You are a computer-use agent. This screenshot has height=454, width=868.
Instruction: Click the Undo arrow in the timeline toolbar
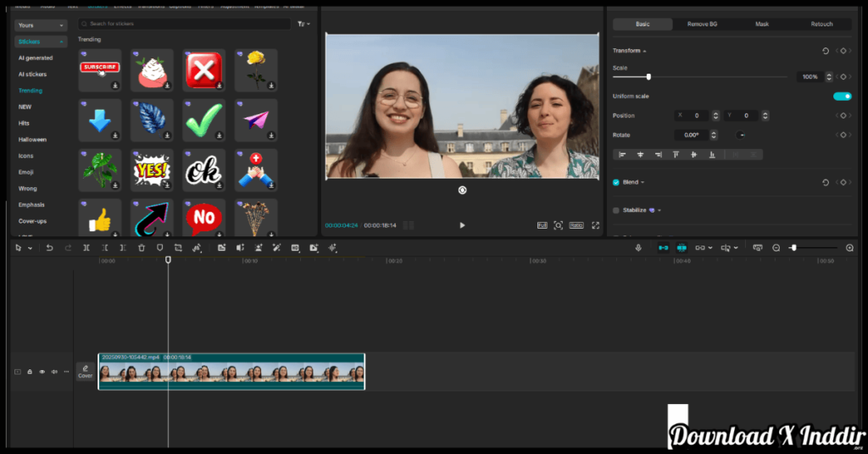(x=49, y=248)
